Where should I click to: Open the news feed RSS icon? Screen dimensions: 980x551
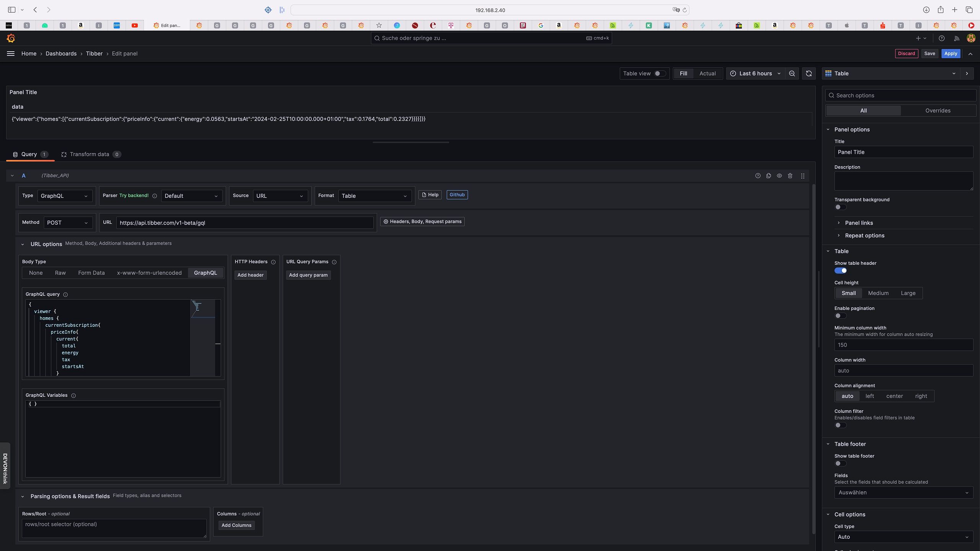[956, 38]
